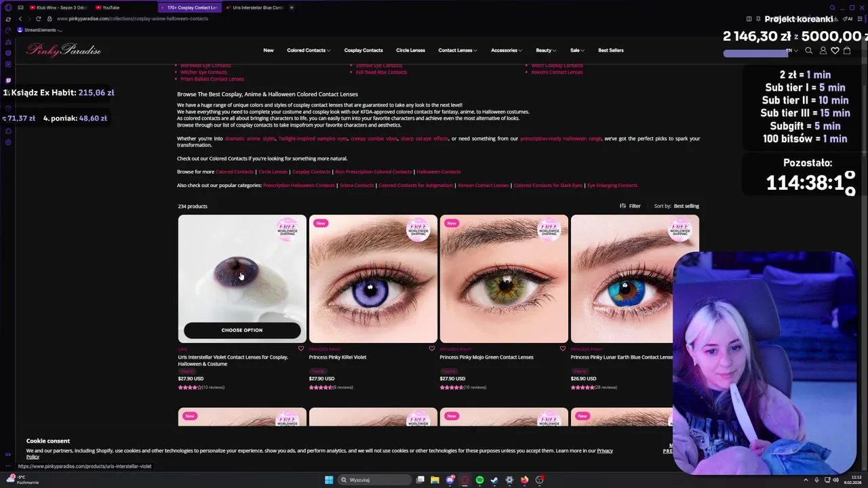Reload the current page
The image size is (868, 488).
[x=38, y=19]
